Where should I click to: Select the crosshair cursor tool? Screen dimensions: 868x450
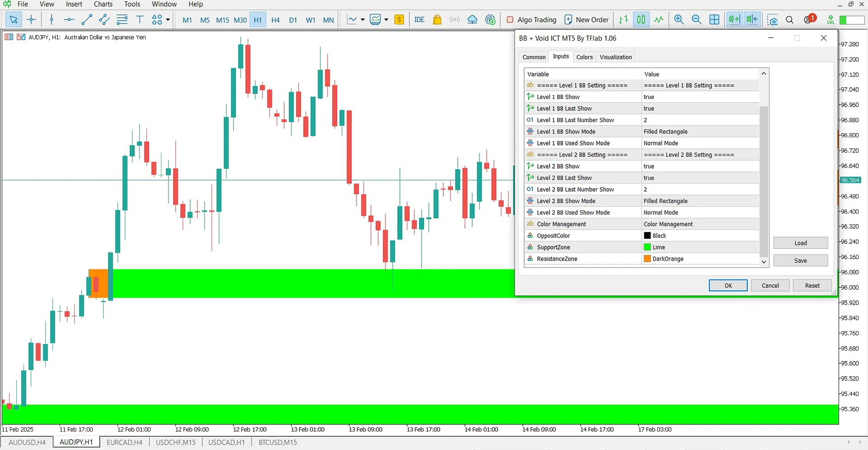(x=31, y=19)
